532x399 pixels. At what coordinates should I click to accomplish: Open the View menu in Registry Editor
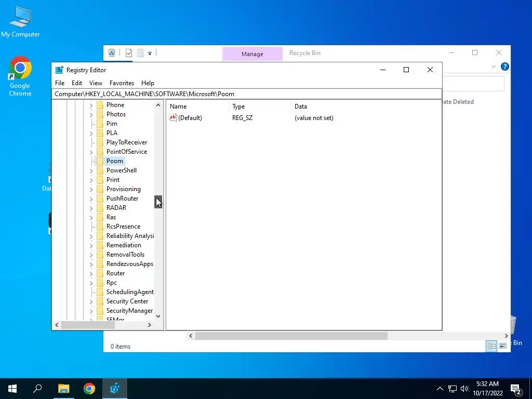coord(96,83)
